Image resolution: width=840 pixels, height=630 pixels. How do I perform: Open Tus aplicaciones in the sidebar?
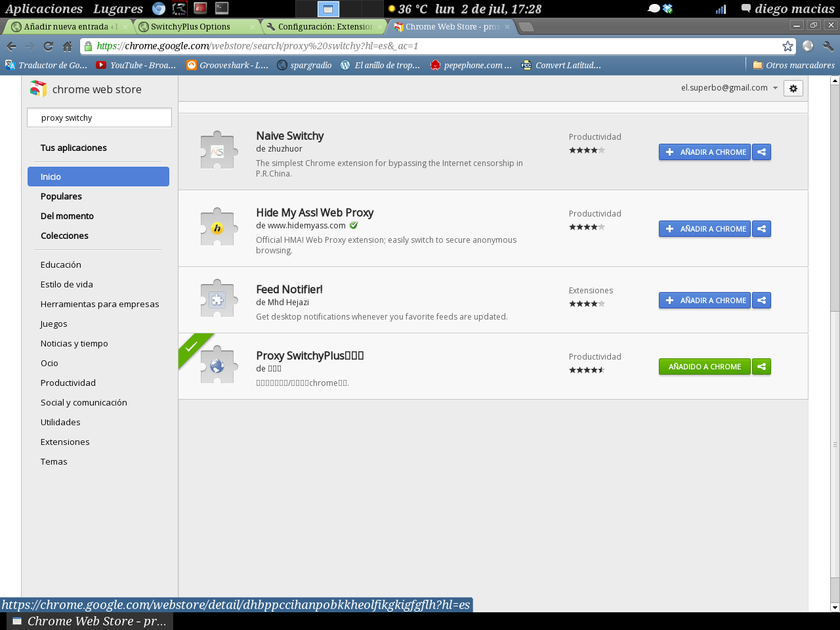point(73,148)
